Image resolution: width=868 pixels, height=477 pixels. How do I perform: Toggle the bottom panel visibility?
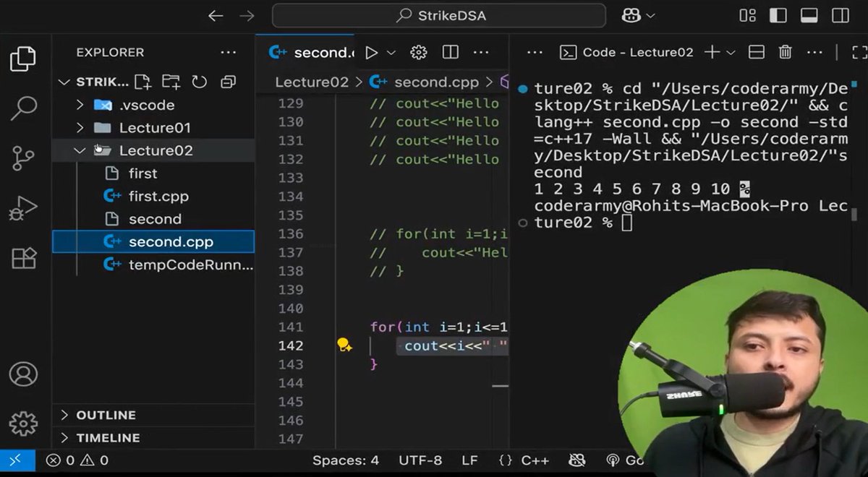coord(809,15)
